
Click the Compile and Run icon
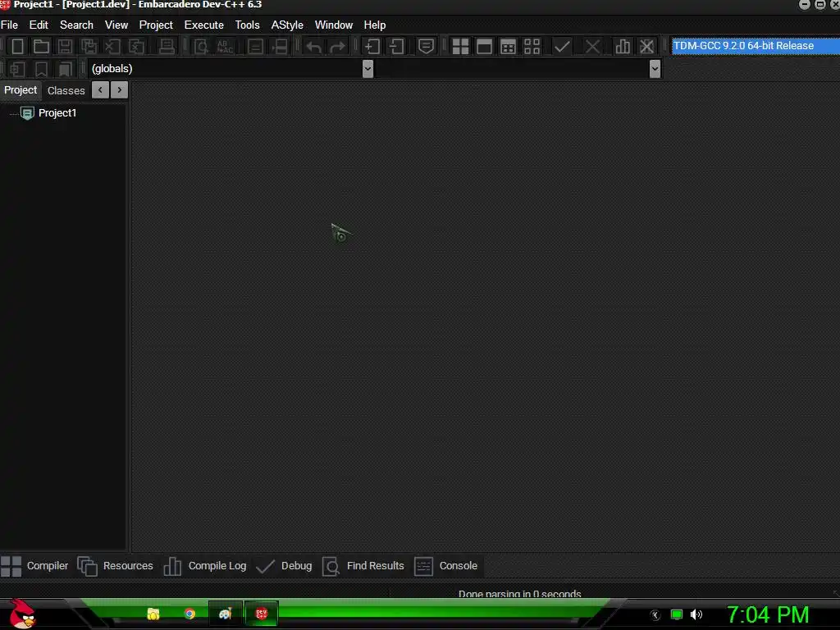click(x=508, y=46)
